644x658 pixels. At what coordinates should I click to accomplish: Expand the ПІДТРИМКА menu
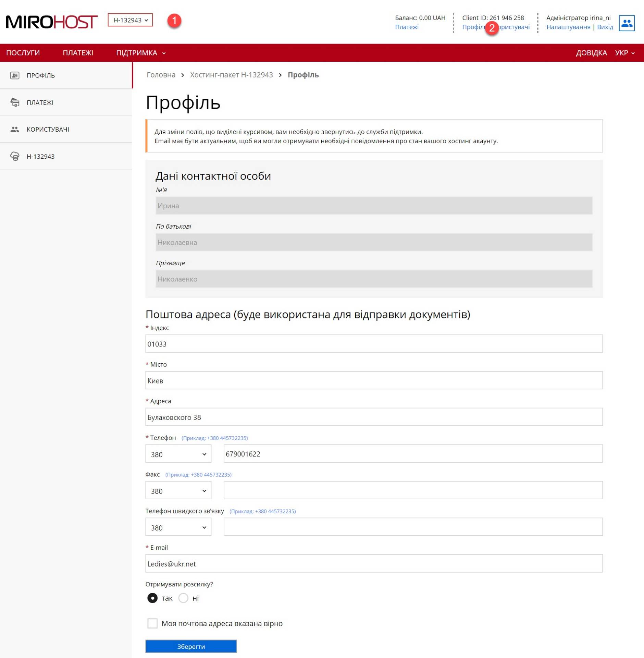[x=141, y=53]
